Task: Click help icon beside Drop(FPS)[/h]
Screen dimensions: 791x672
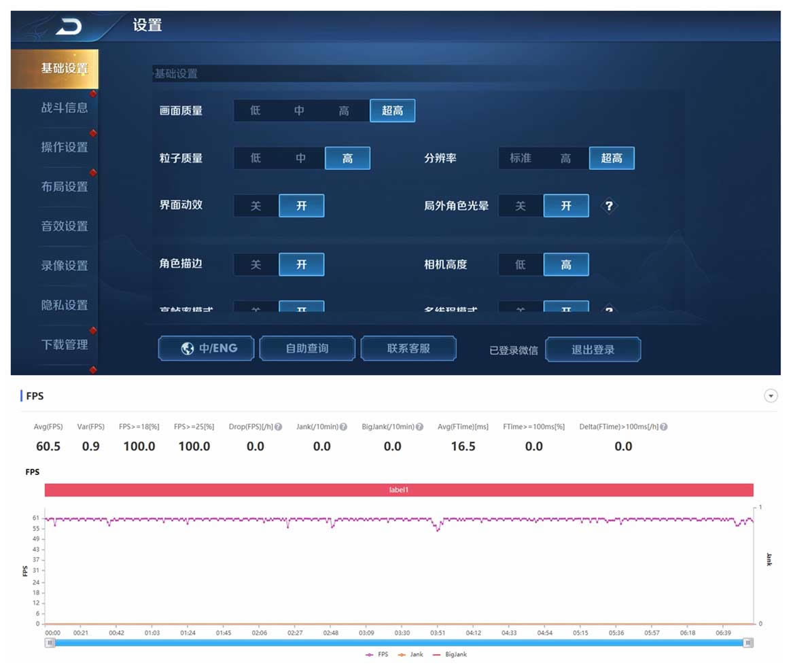Action: click(x=278, y=427)
